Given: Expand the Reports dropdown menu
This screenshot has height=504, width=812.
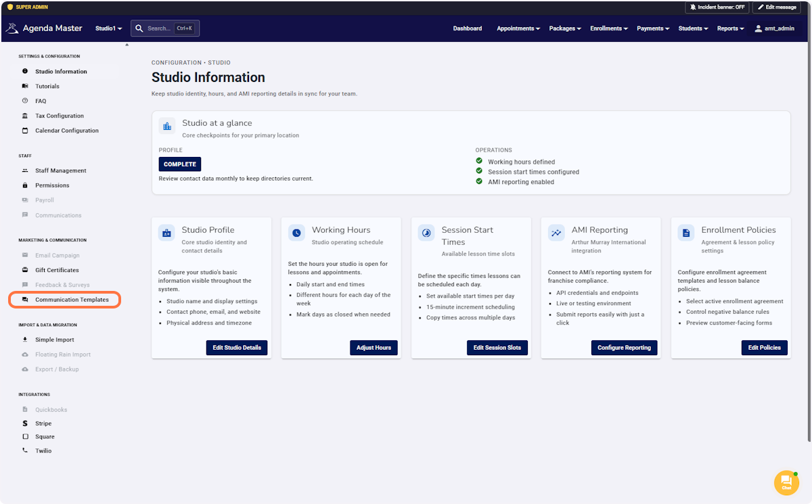Looking at the screenshot, I should [731, 28].
